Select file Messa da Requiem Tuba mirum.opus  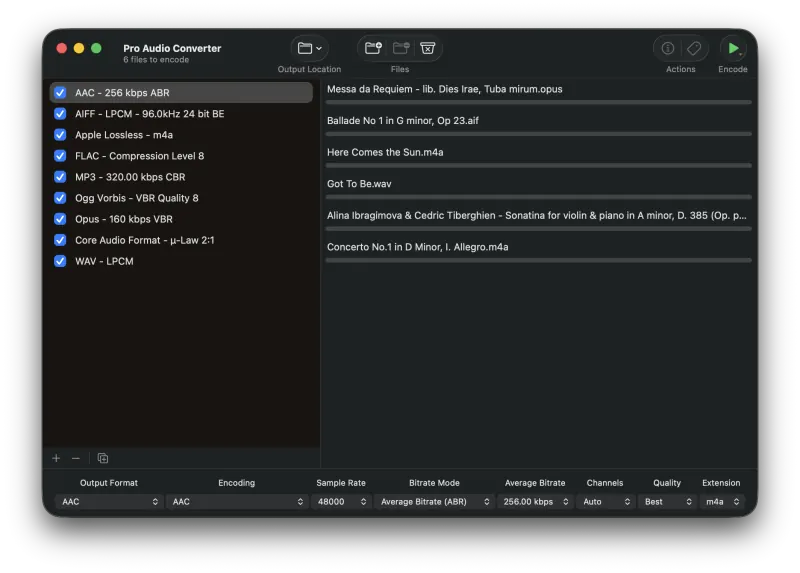(x=538, y=93)
